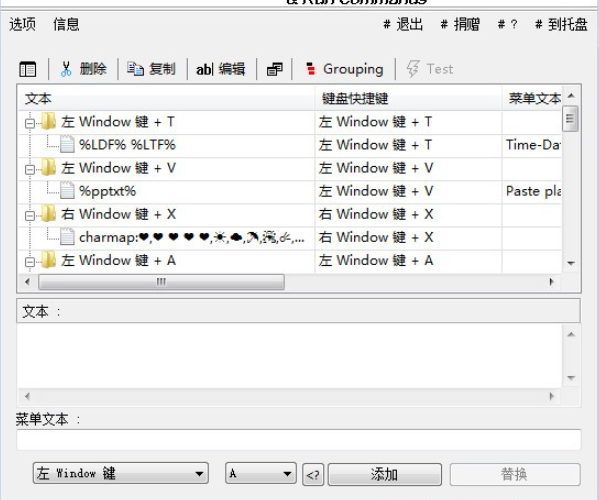Click the 菜单文本 input field
Image resolution: width=599 pixels, height=500 pixels.
point(299,440)
